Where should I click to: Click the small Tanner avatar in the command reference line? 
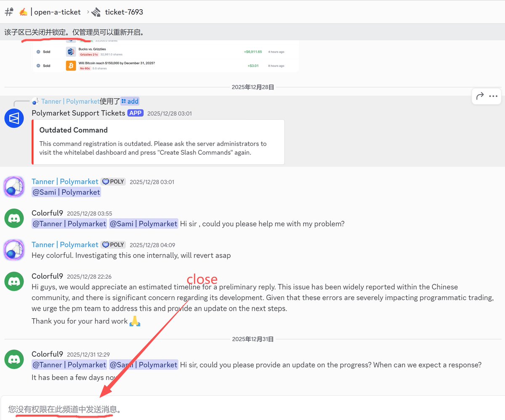click(35, 101)
